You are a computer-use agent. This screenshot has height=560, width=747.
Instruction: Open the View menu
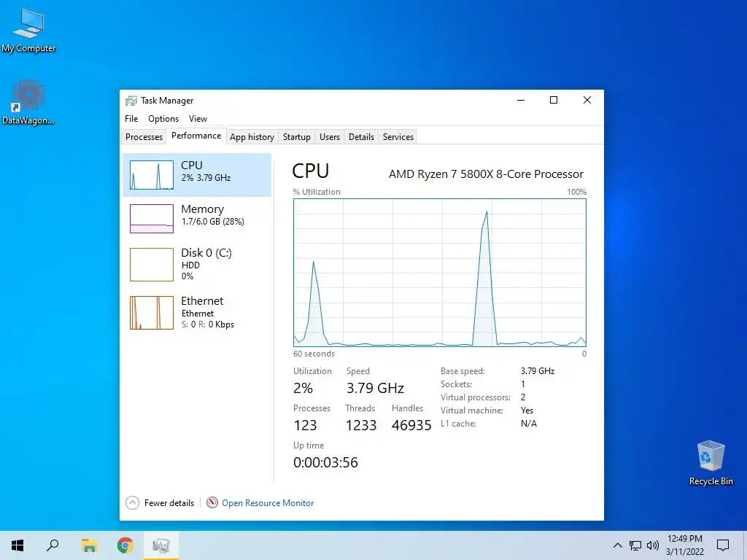point(198,119)
